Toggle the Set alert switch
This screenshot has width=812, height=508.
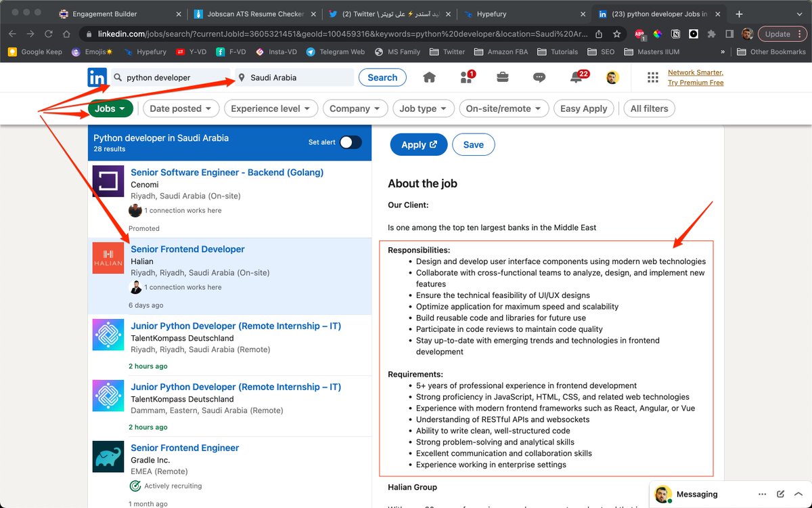click(351, 142)
